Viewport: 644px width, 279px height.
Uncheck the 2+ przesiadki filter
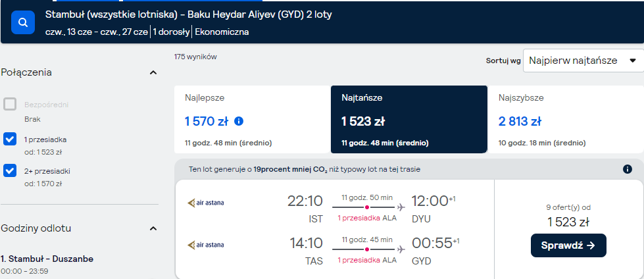10,170
